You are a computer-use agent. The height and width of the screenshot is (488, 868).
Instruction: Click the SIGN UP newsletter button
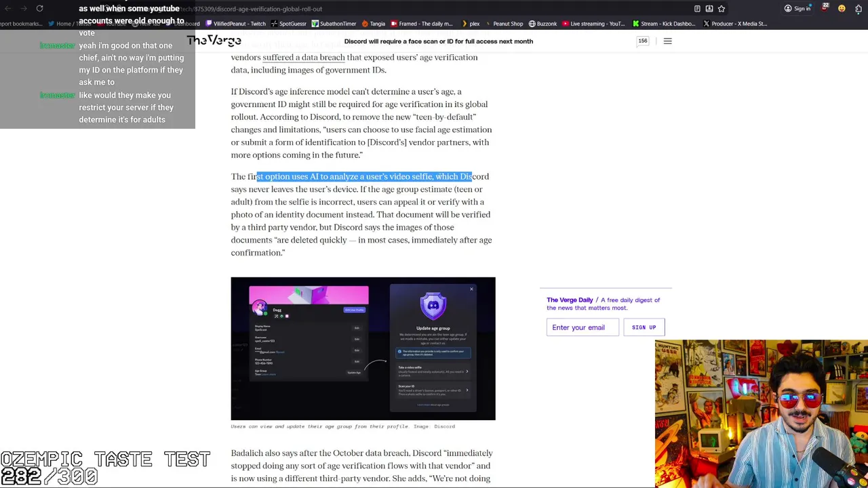(644, 327)
